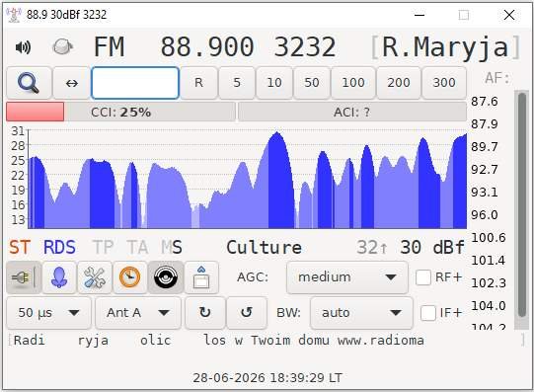Select 101.4 in the AF list

(x=488, y=261)
